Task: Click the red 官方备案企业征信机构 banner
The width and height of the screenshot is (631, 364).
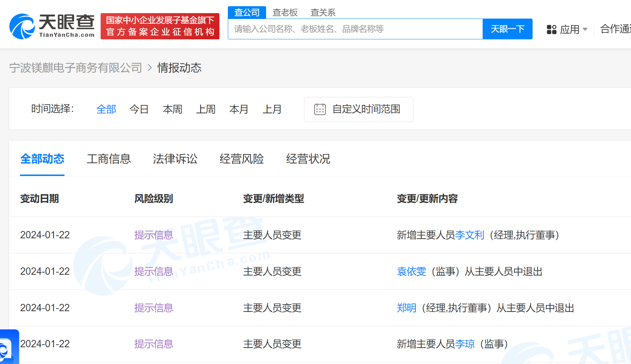Action: coord(160,26)
